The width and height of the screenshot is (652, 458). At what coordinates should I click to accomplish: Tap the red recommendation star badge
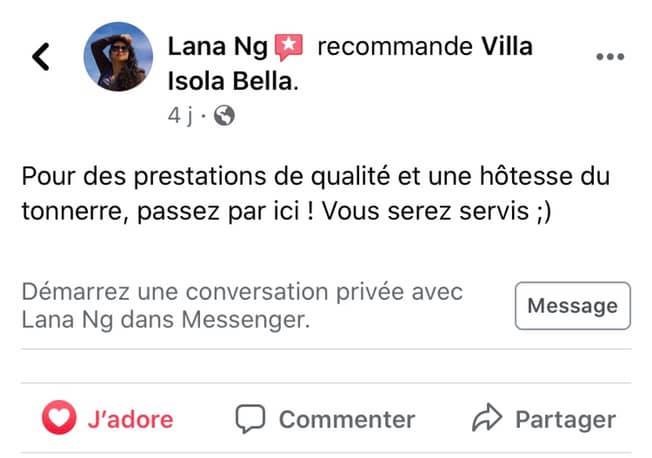289,47
